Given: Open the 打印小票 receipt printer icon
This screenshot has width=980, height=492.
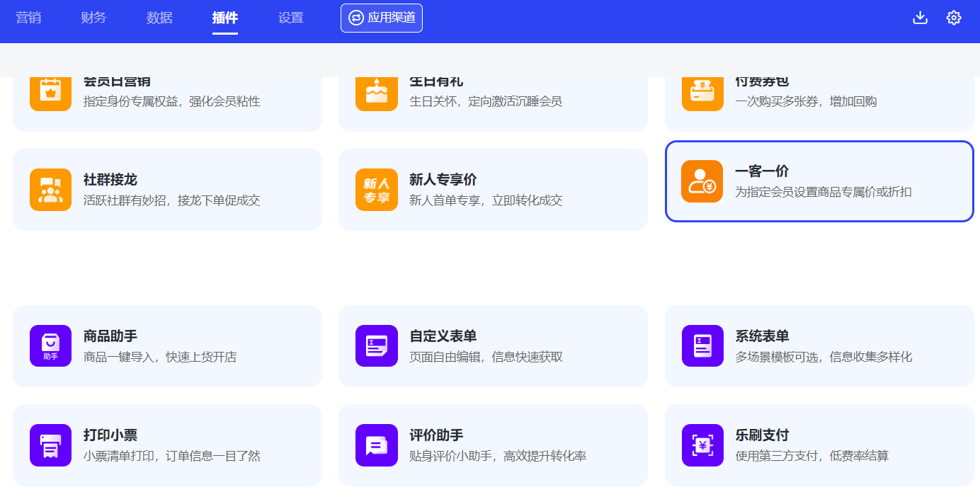Looking at the screenshot, I should pos(50,445).
